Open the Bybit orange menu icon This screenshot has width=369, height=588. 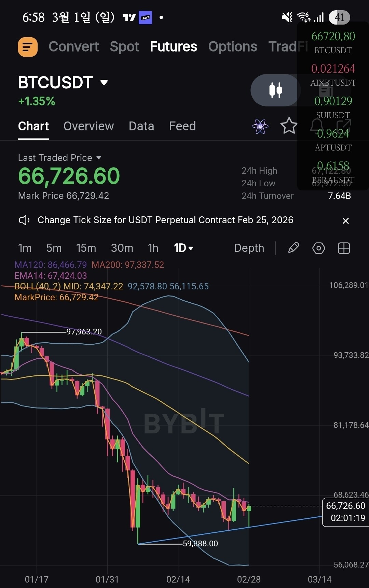coord(28,47)
